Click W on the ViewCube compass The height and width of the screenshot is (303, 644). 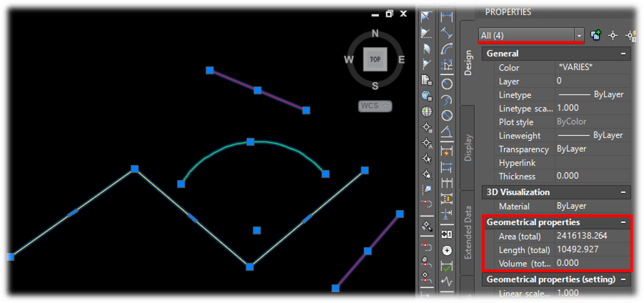[348, 60]
